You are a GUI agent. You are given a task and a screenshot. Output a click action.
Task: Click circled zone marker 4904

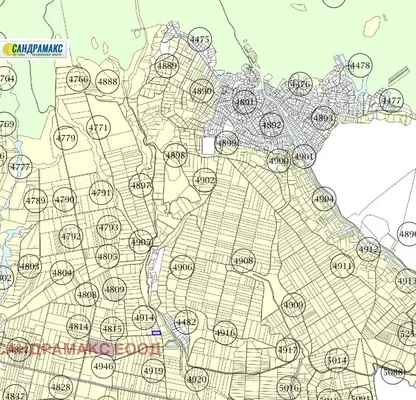coord(324,199)
